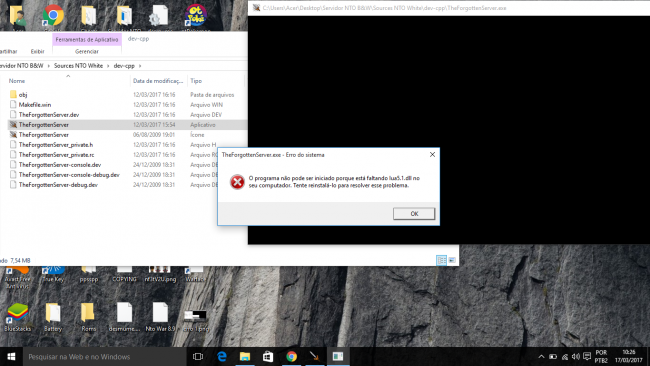Show hidden system tray icons
The height and width of the screenshot is (366, 650).
click(541, 356)
